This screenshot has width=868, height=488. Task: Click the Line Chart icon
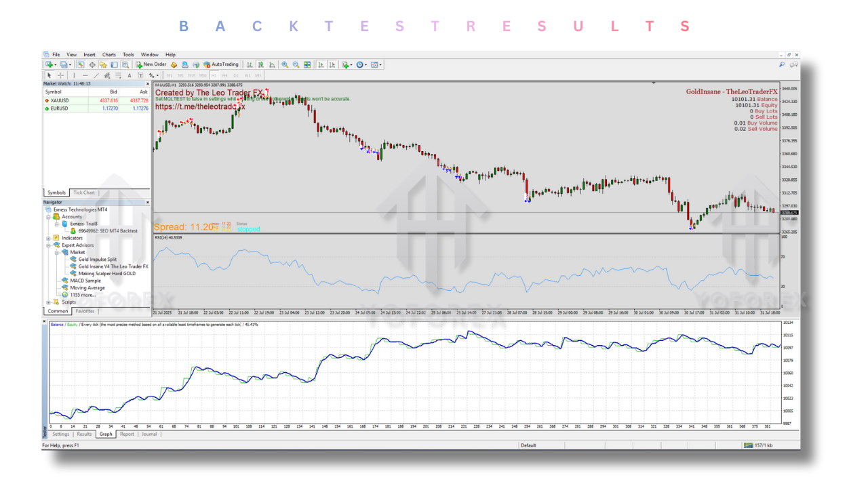point(272,64)
